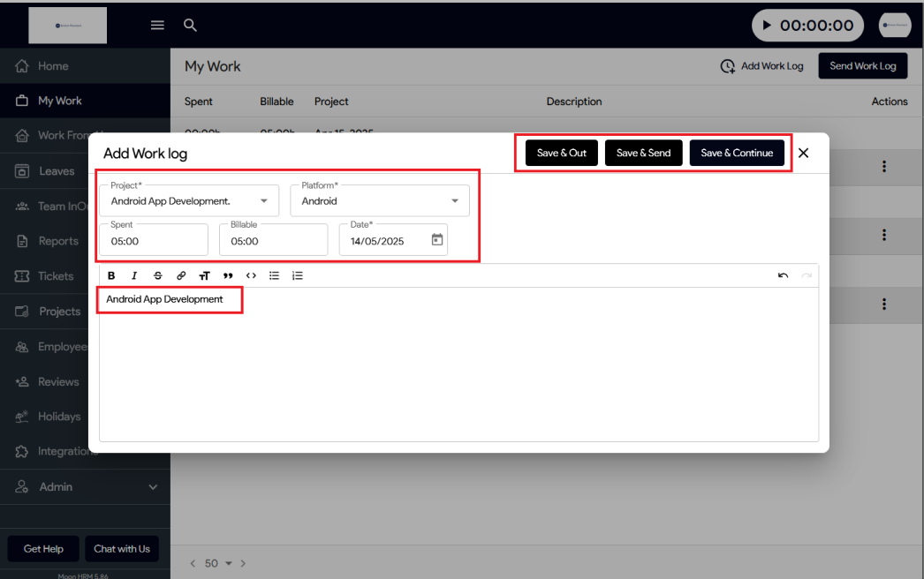This screenshot has width=924, height=579.
Task: Insert a link using editor toolbar
Action: [181, 275]
